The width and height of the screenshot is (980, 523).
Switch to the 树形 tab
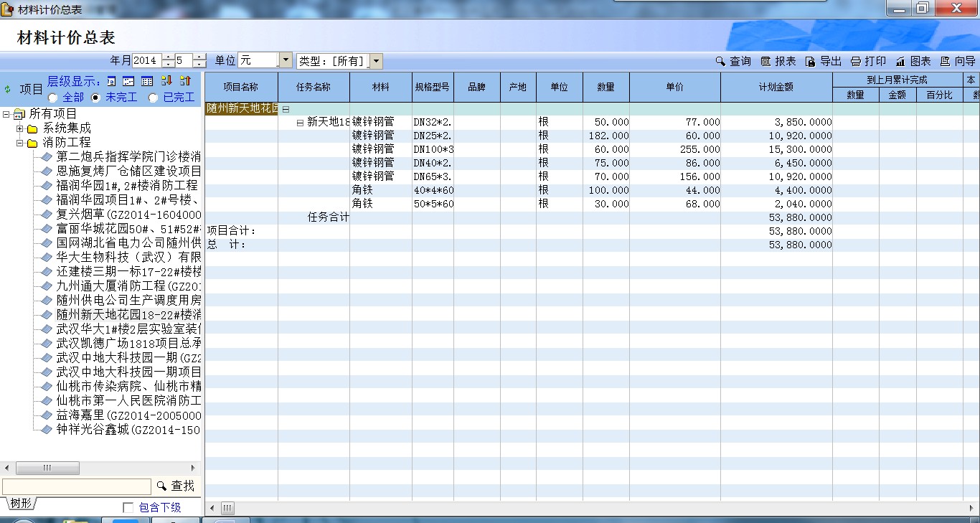pos(21,504)
